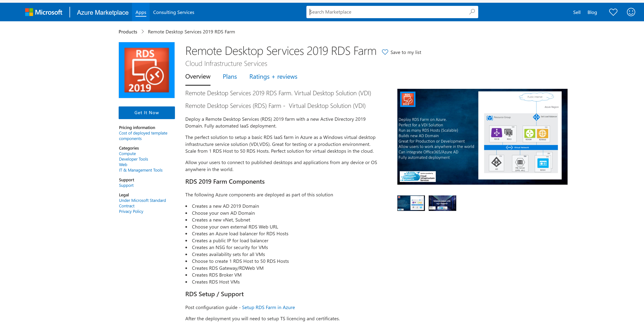
Task: Open the Support link
Action: [126, 185]
